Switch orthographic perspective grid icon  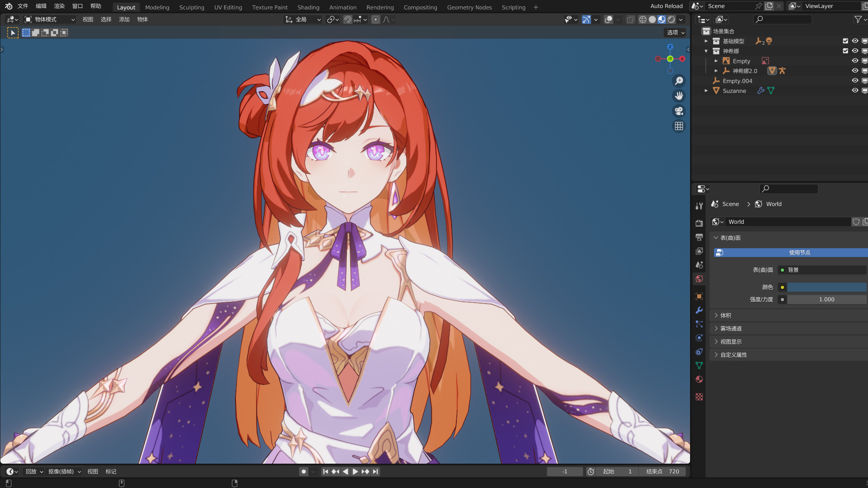[679, 126]
